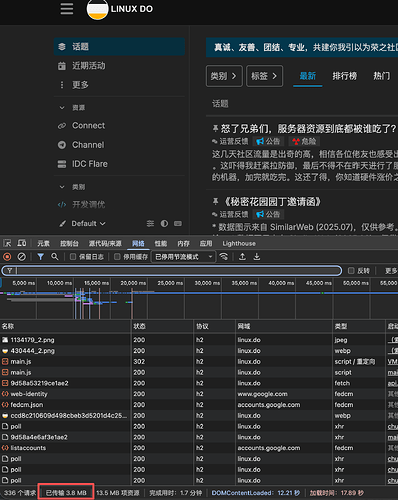This screenshot has height=500, width=398.
Task: Open network search with the magnifier icon
Action: pos(55,257)
